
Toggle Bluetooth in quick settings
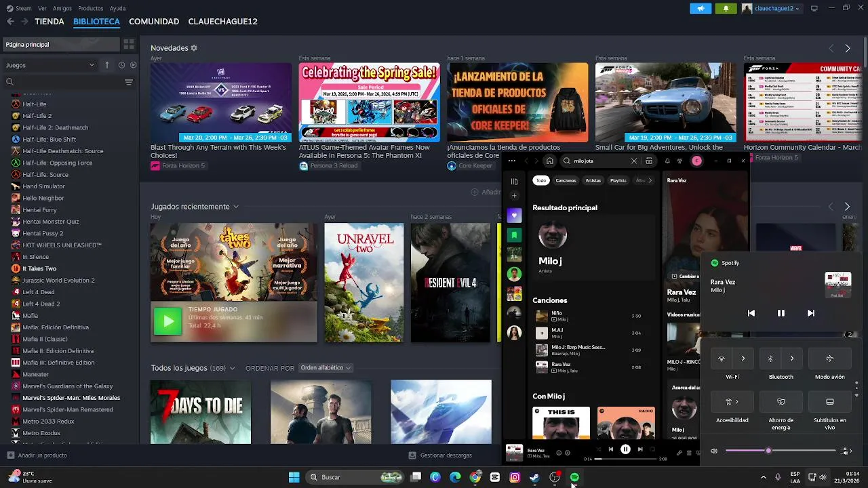pyautogui.click(x=770, y=359)
